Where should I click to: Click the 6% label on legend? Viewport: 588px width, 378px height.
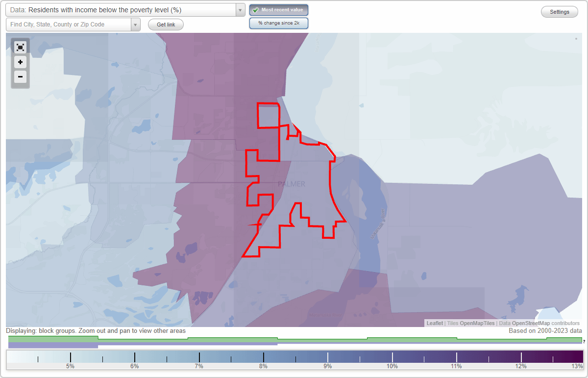pos(135,366)
